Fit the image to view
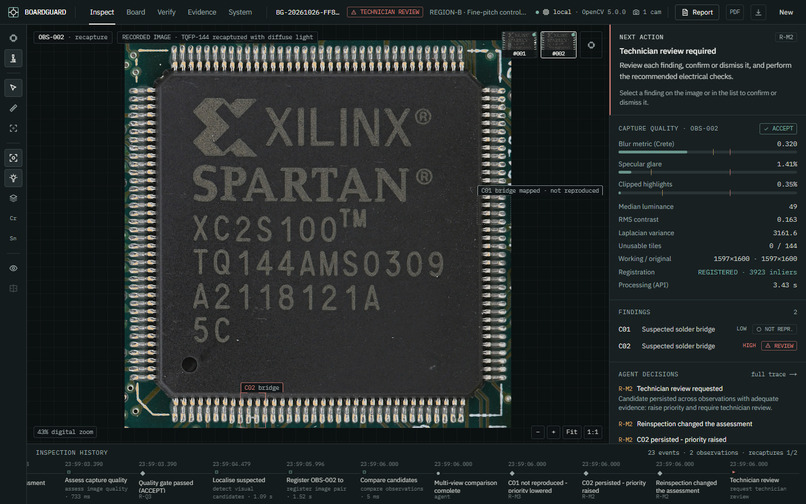 572,432
